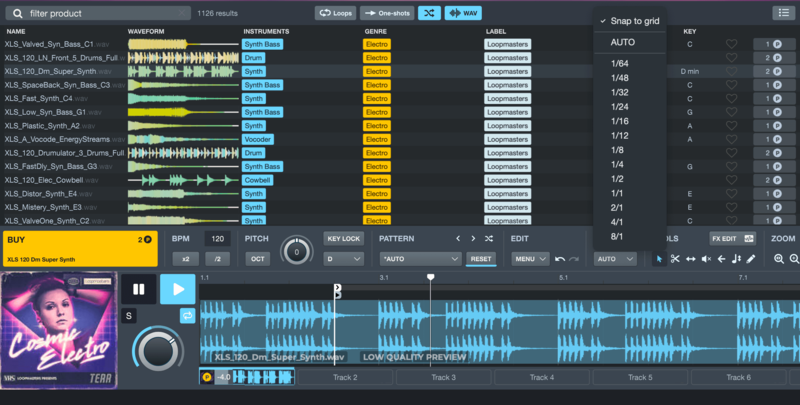800x405 pixels.
Task: Open the list view icon in top right
Action: (x=782, y=13)
